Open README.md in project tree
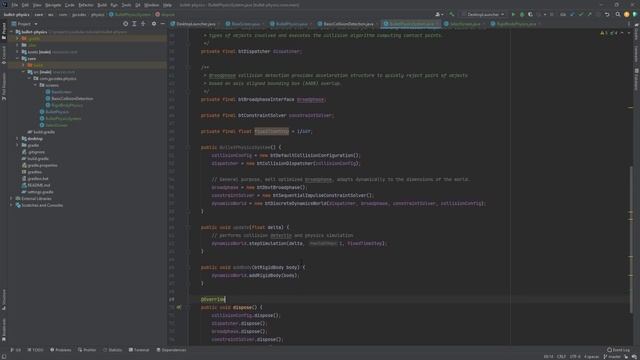 pos(39,185)
